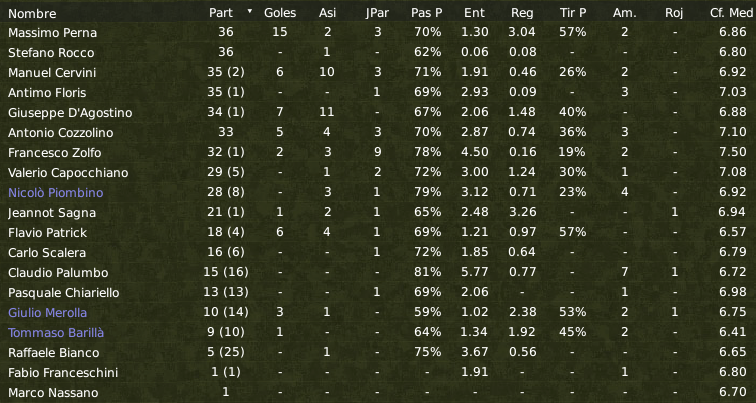Open Tommaso Barillà player link
Viewport: 756px width, 403px height.
(56, 333)
